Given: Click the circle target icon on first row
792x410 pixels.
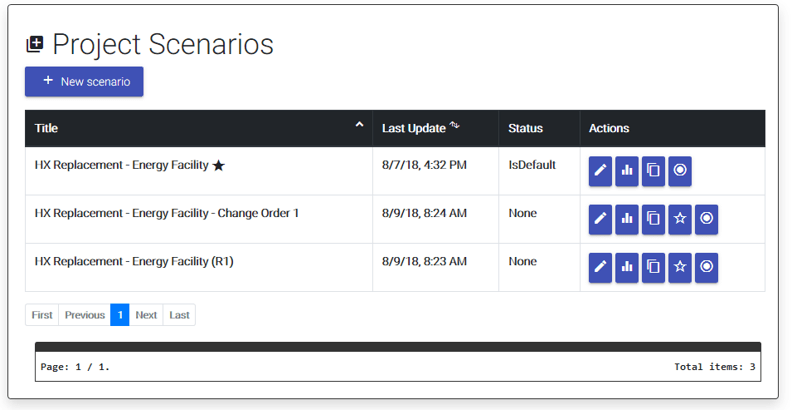Looking at the screenshot, I should [680, 170].
